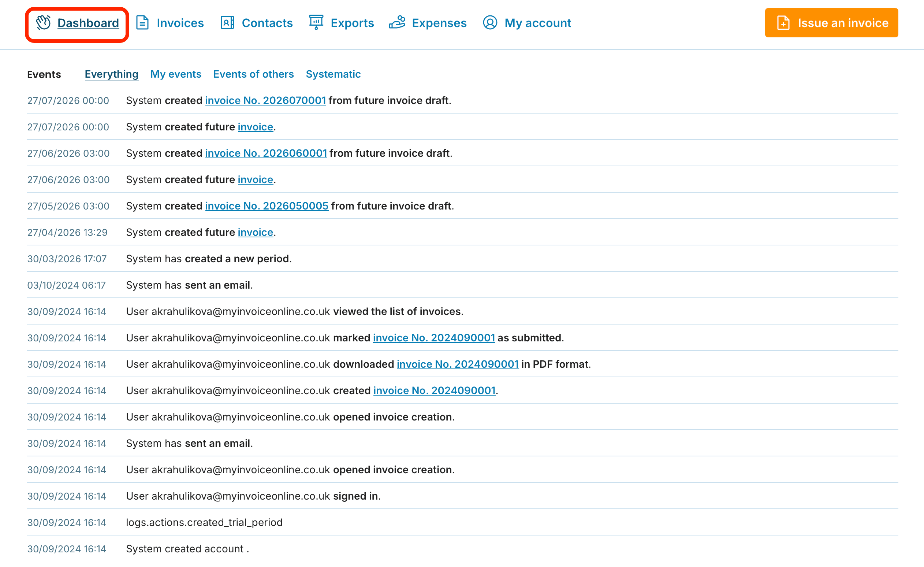Open invoice No. 2026060001 link

266,153
